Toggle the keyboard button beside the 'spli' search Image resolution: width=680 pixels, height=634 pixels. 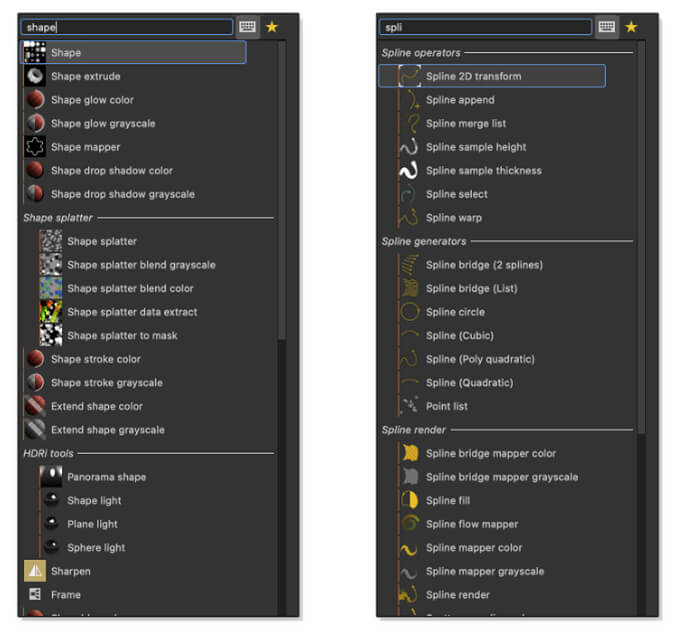pos(607,27)
